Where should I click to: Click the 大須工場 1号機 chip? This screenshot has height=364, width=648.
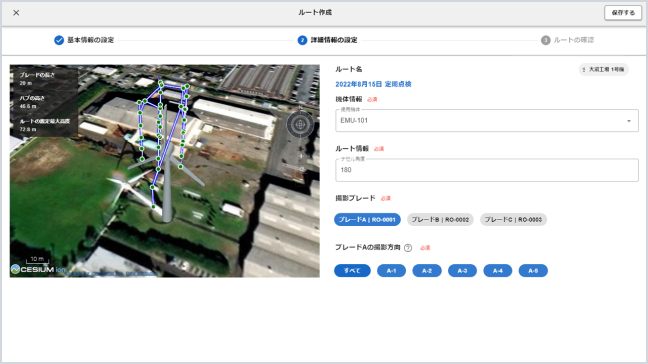click(603, 69)
